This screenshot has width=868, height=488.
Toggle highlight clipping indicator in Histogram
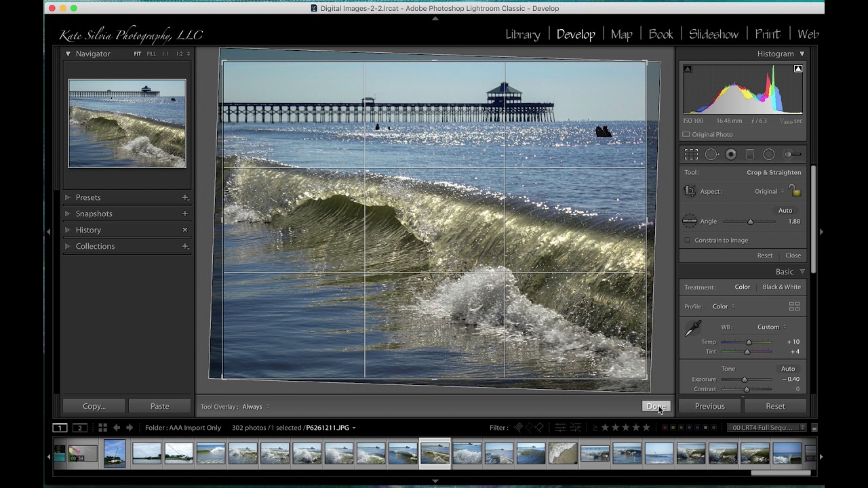coord(798,69)
